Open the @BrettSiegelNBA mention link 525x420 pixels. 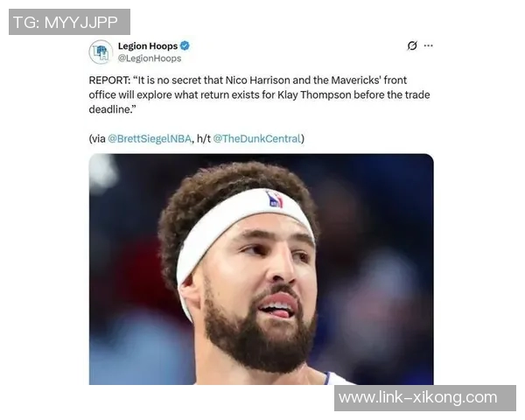(150, 138)
